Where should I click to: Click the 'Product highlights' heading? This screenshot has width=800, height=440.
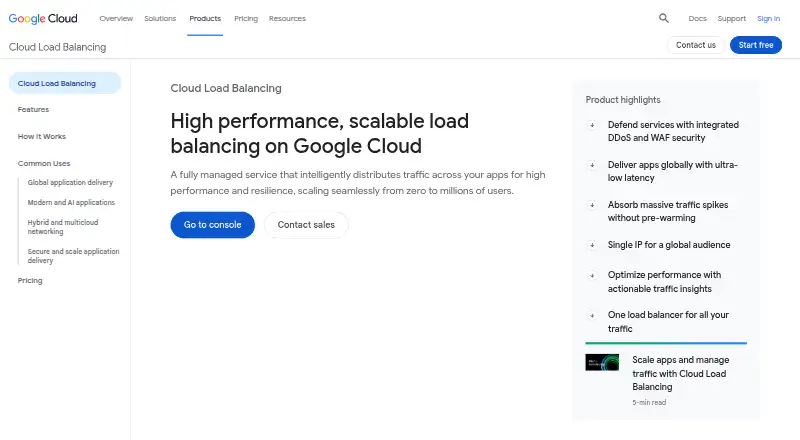coord(623,100)
